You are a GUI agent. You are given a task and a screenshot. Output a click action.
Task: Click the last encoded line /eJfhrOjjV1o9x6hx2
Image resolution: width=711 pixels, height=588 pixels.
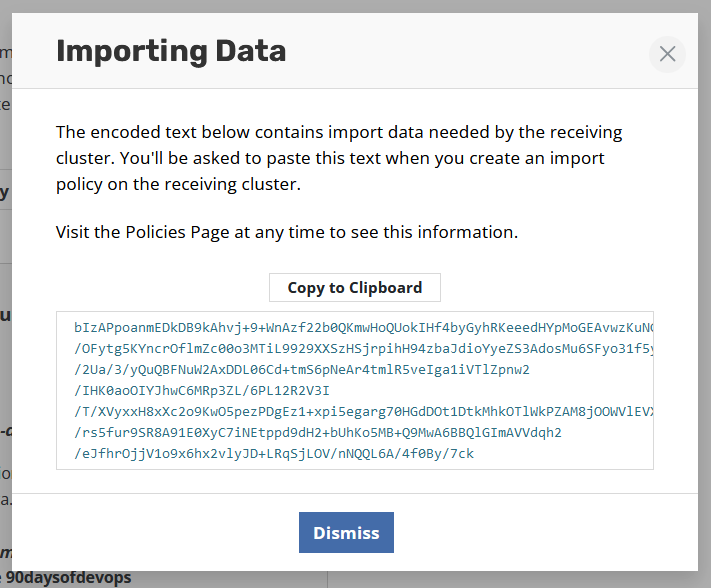tap(273, 453)
